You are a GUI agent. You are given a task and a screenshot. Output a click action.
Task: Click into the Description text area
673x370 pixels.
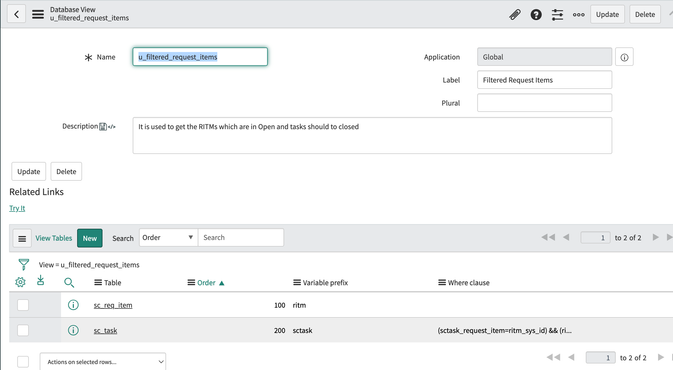[x=372, y=135]
